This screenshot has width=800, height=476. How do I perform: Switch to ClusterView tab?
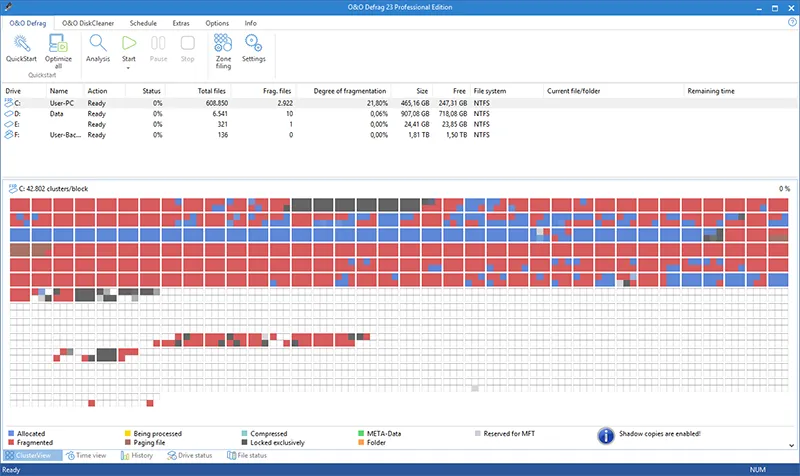(33, 456)
